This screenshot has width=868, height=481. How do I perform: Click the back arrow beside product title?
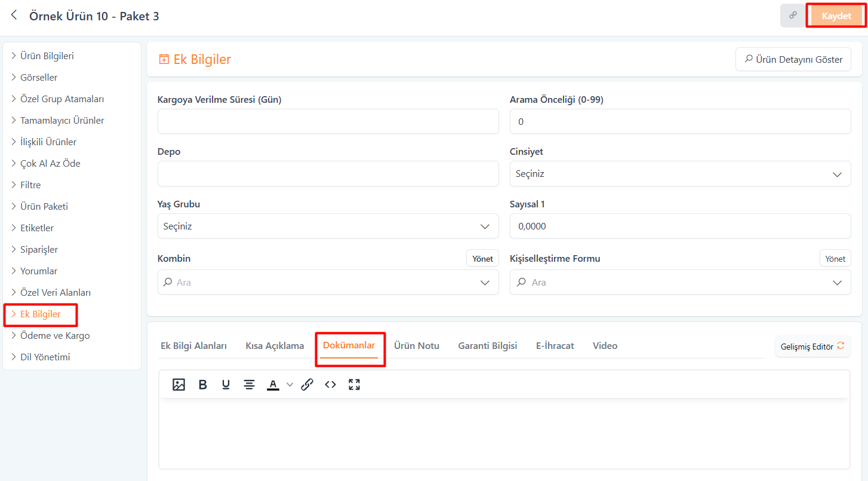pyautogui.click(x=14, y=16)
